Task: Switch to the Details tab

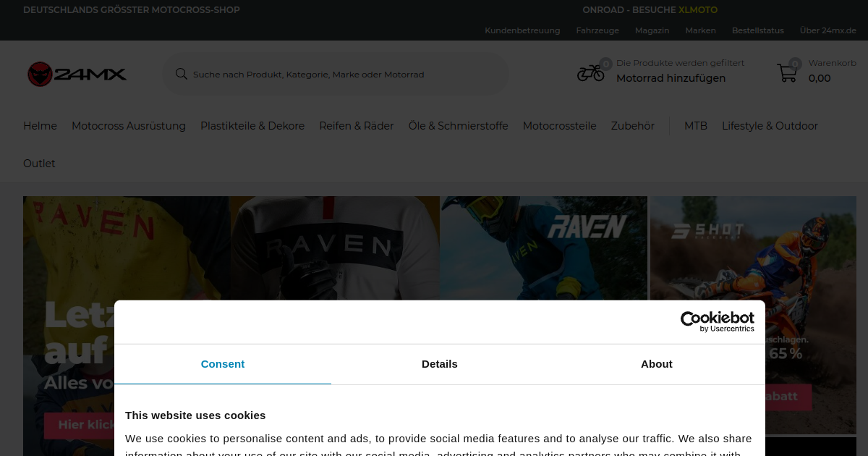Action: click(440, 364)
